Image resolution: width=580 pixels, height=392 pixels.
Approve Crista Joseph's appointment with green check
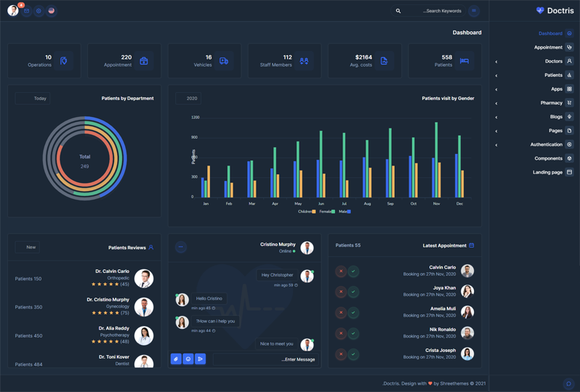(x=353, y=354)
